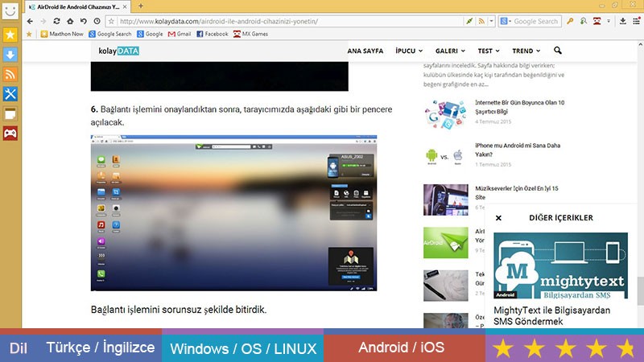
Task: Open browsing history clock icon
Action: click(x=97, y=22)
